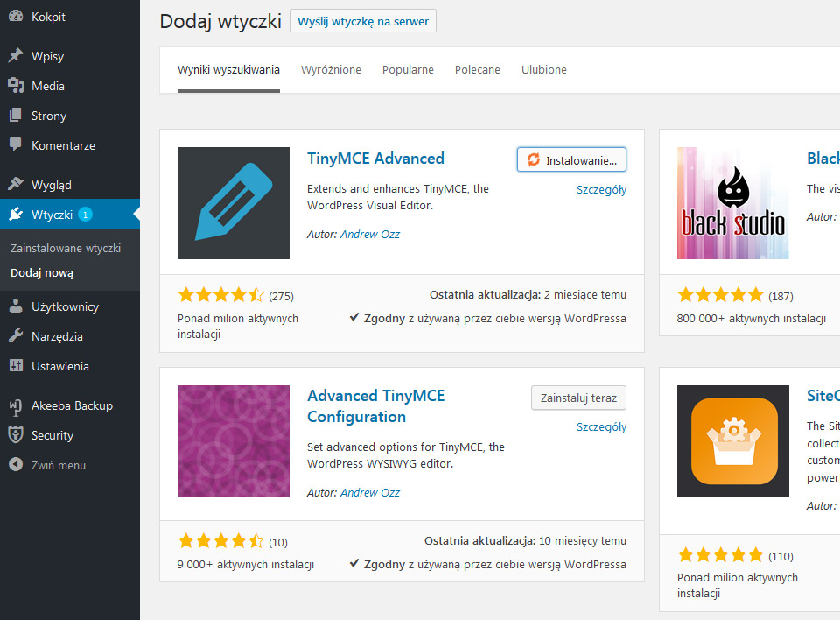Image resolution: width=840 pixels, height=620 pixels.
Task: Click the orange SiteOrigin box thumbnail
Action: (x=733, y=441)
